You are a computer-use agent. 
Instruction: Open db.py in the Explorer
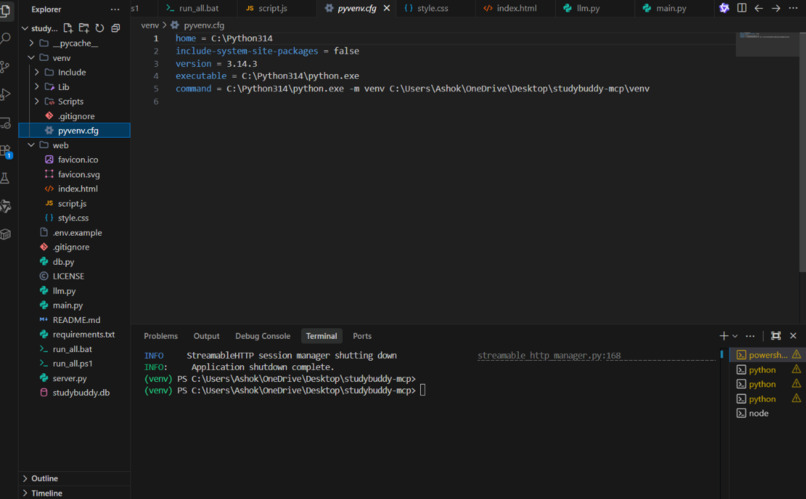point(74,262)
